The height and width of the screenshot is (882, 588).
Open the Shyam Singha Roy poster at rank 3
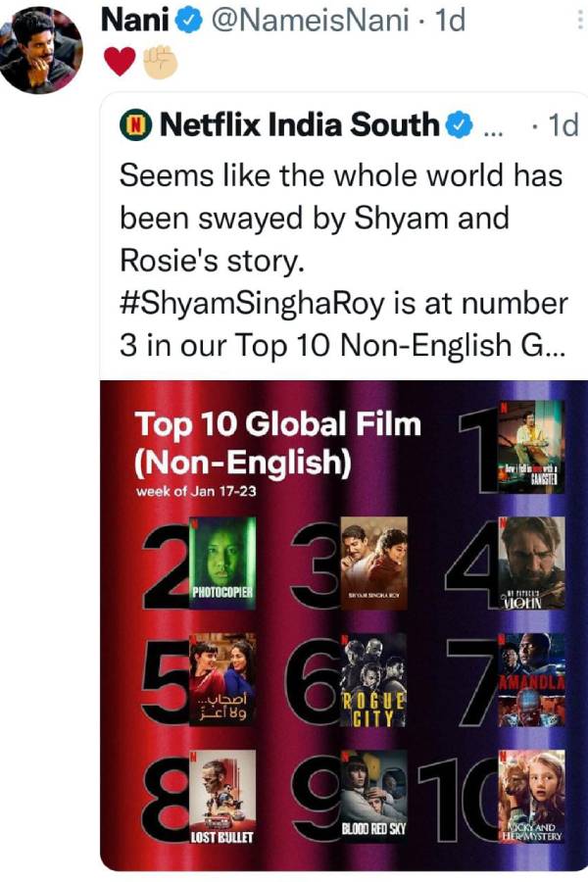coord(374,563)
